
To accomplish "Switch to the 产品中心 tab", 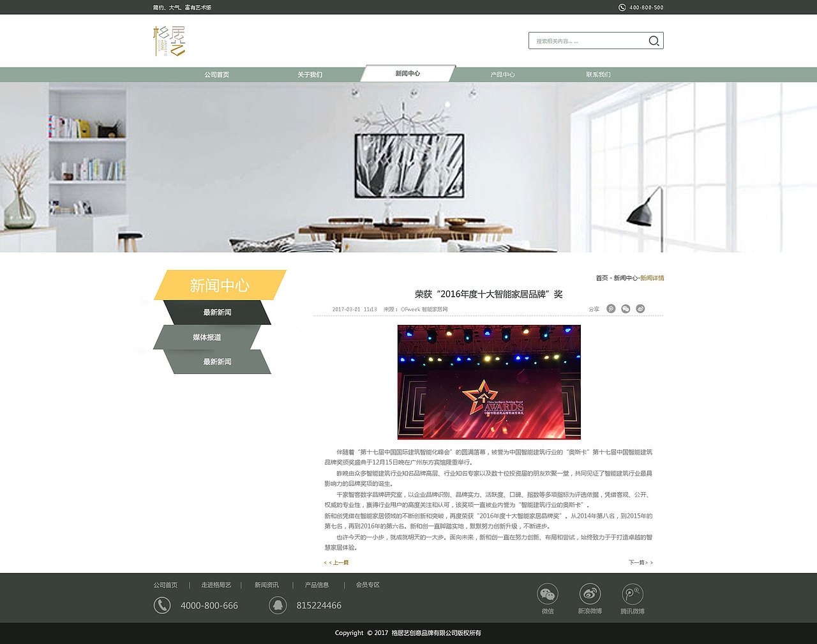I will pyautogui.click(x=502, y=74).
